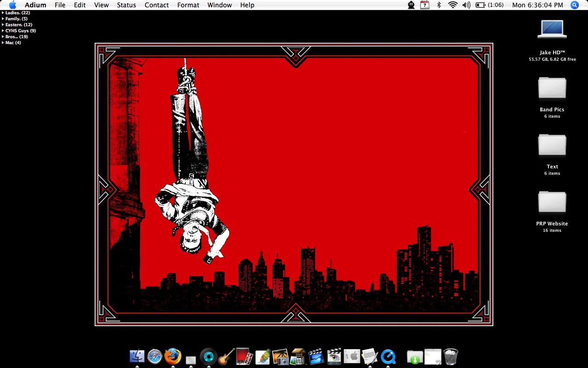Open the File menu

click(x=60, y=5)
